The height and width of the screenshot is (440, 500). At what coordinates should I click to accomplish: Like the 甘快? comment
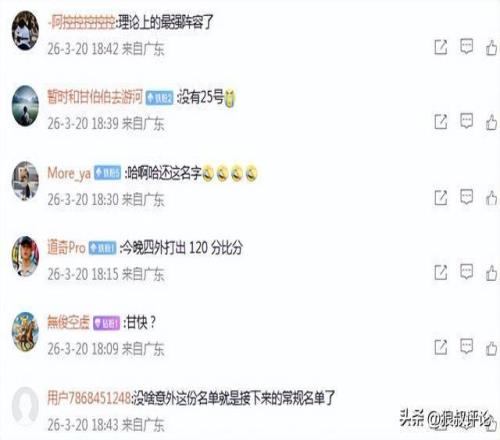(x=491, y=348)
